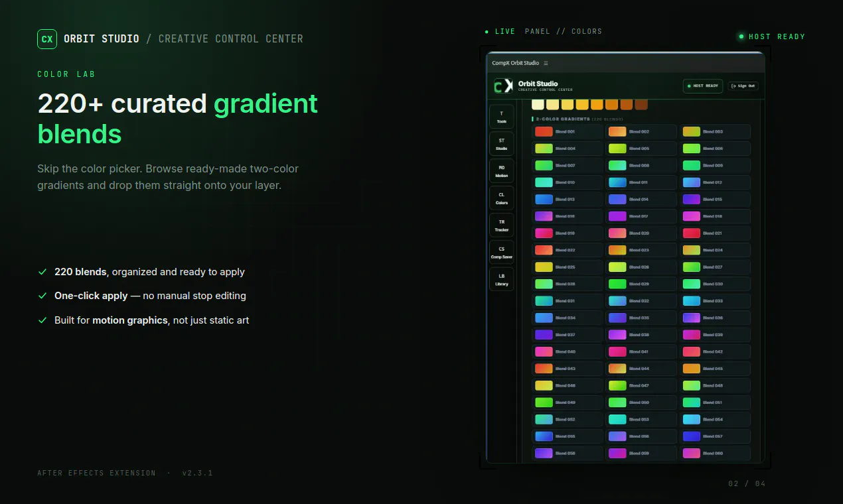Apply the Blend 053 gradient
Screen dimensions: 843x504
click(641, 419)
